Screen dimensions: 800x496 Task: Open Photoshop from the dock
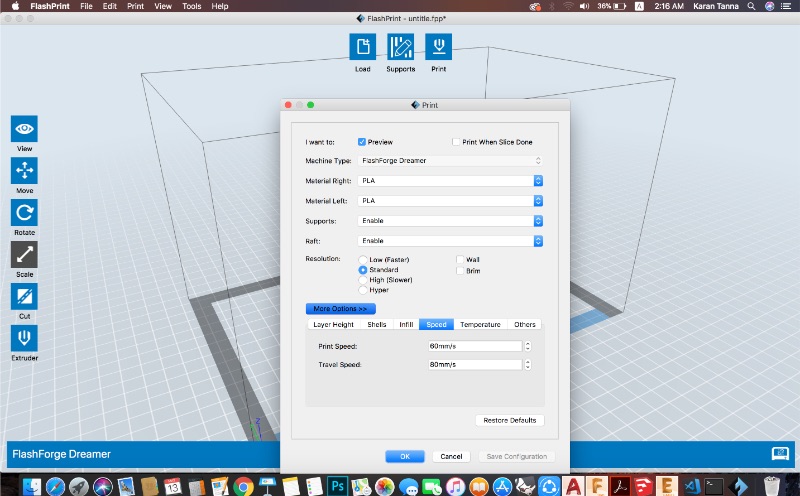pos(337,486)
